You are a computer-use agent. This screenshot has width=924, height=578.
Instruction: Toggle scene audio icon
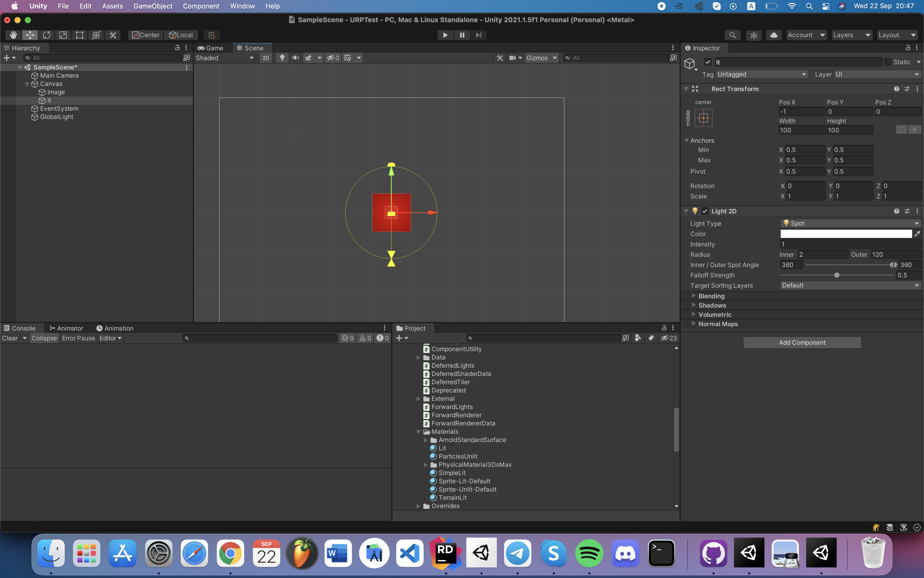295,58
